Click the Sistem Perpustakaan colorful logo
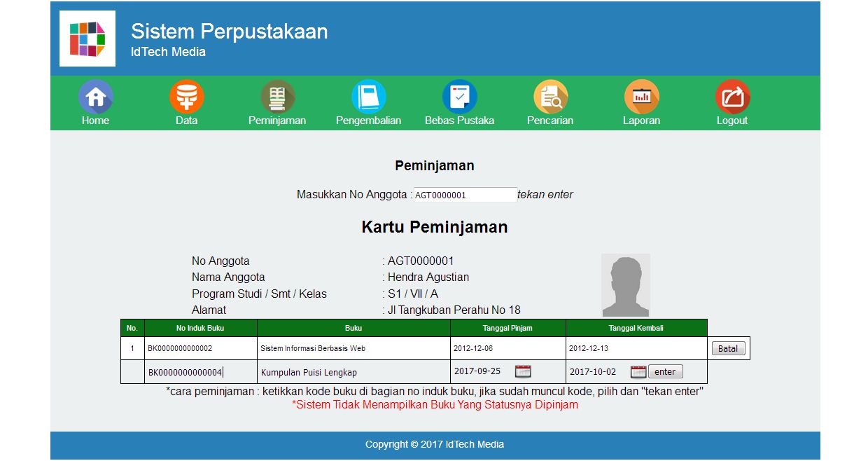The image size is (868, 461). (x=87, y=39)
